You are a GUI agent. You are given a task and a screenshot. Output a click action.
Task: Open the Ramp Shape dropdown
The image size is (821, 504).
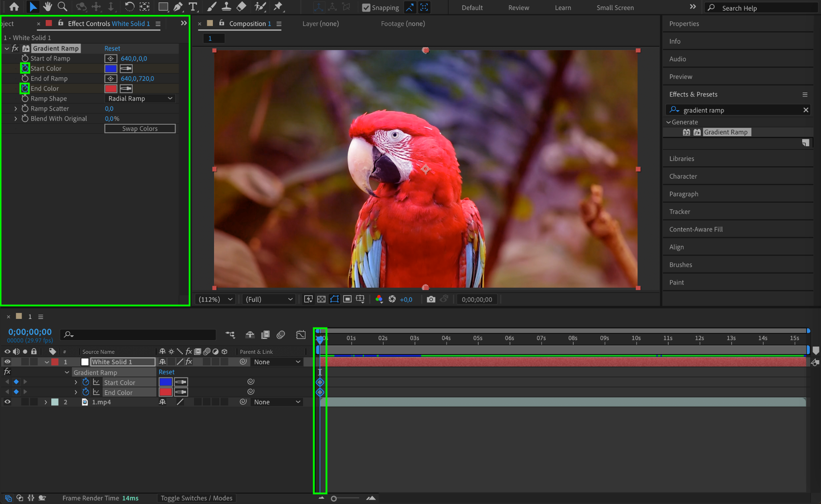(x=140, y=99)
